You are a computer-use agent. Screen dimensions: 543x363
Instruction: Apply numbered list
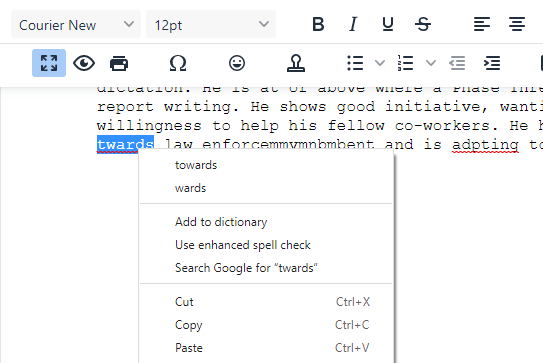pyautogui.click(x=406, y=63)
